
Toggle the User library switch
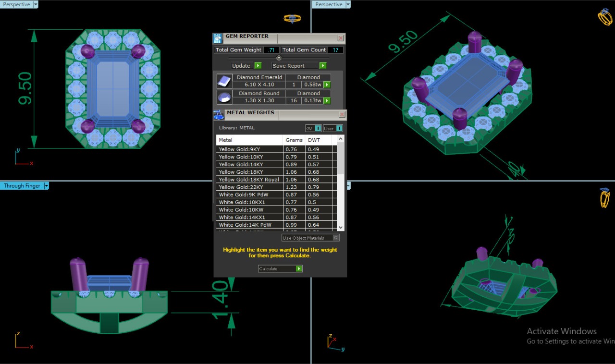(339, 128)
